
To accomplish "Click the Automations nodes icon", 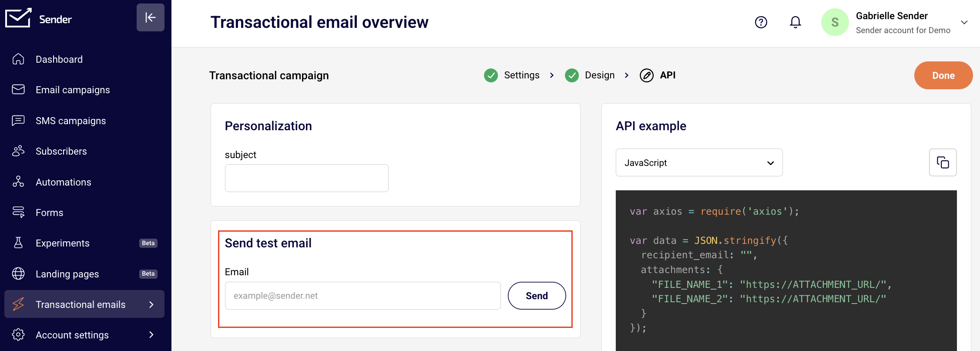I will 18,182.
